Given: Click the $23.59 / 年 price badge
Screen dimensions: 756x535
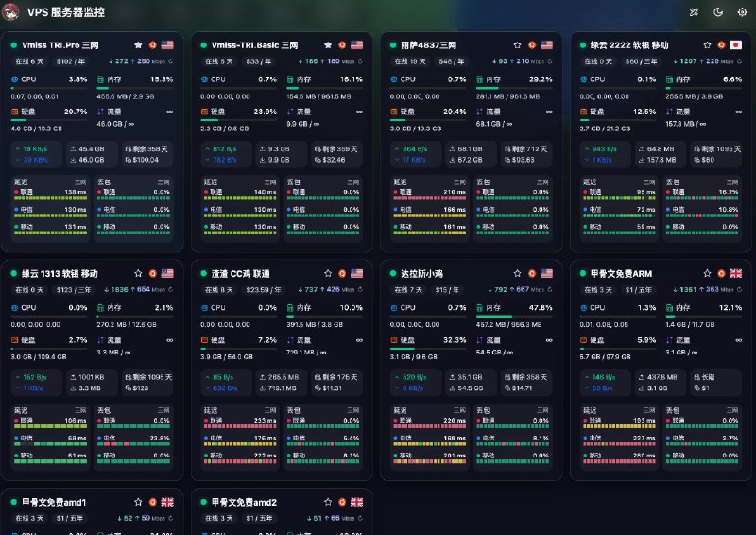Looking at the screenshot, I should click(x=264, y=290).
